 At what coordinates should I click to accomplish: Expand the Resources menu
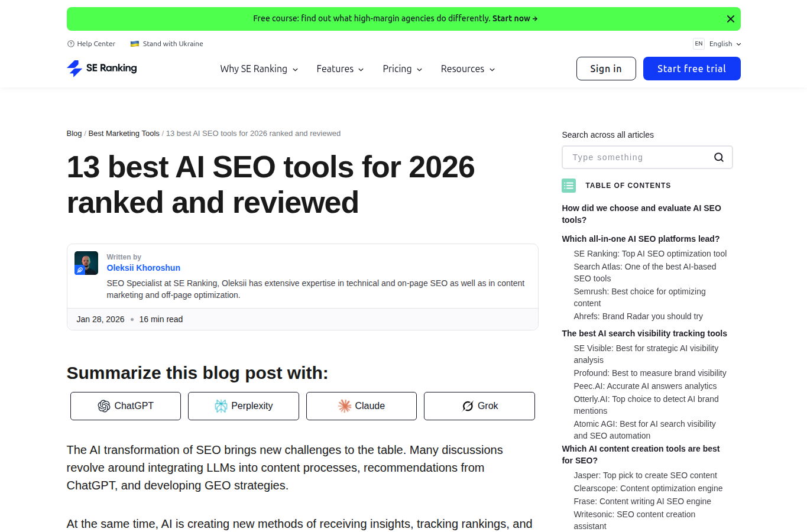pyautogui.click(x=468, y=69)
